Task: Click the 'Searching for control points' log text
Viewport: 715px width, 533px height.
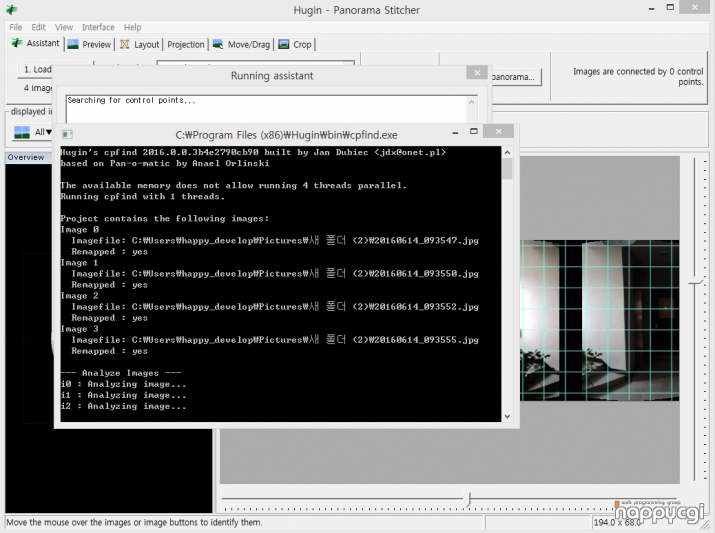Action: pyautogui.click(x=131, y=100)
